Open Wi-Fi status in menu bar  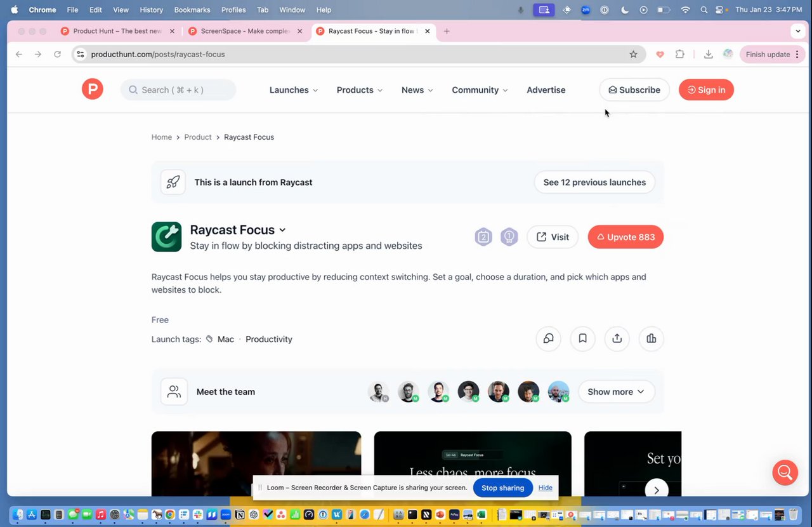point(685,10)
